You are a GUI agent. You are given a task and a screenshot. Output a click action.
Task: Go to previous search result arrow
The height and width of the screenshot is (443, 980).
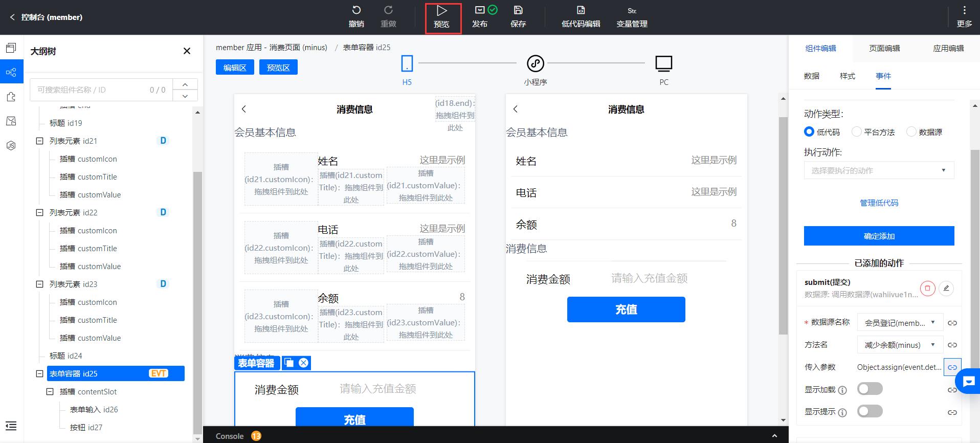point(185,84)
